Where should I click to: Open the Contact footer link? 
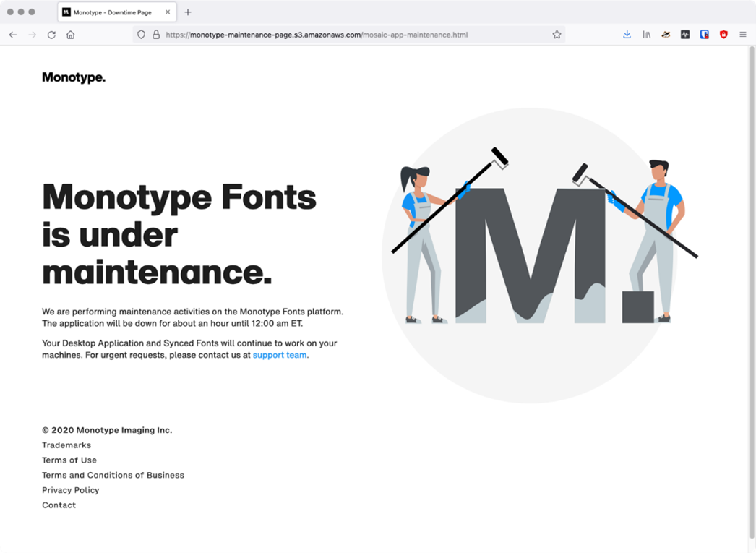[59, 505]
